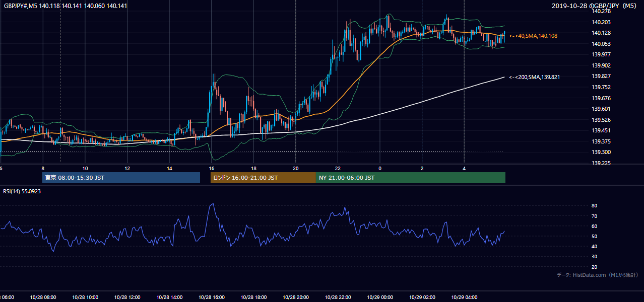Image resolution: width=644 pixels, height=302 pixels.
Task: Click RSI scale value 20
Action: [595, 267]
